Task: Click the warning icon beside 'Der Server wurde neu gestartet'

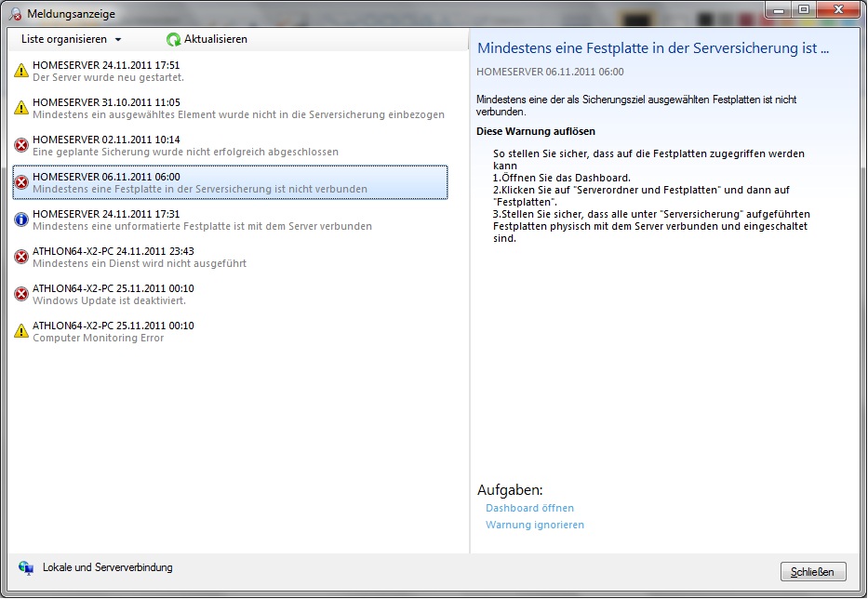Action: pos(21,71)
